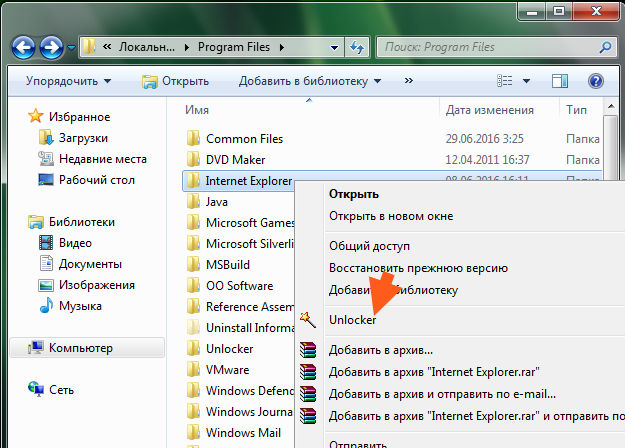The image size is (625, 448).
Task: Select the Reference Assemblies folder
Action: coord(250,307)
